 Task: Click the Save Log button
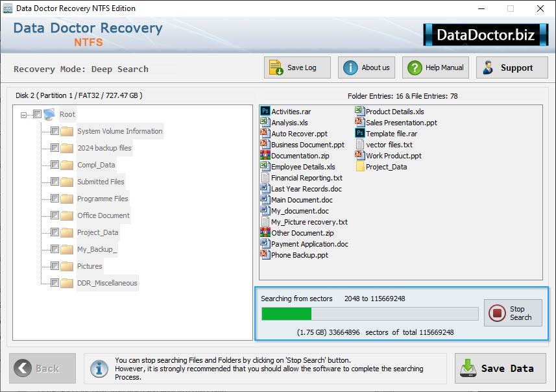(x=297, y=67)
